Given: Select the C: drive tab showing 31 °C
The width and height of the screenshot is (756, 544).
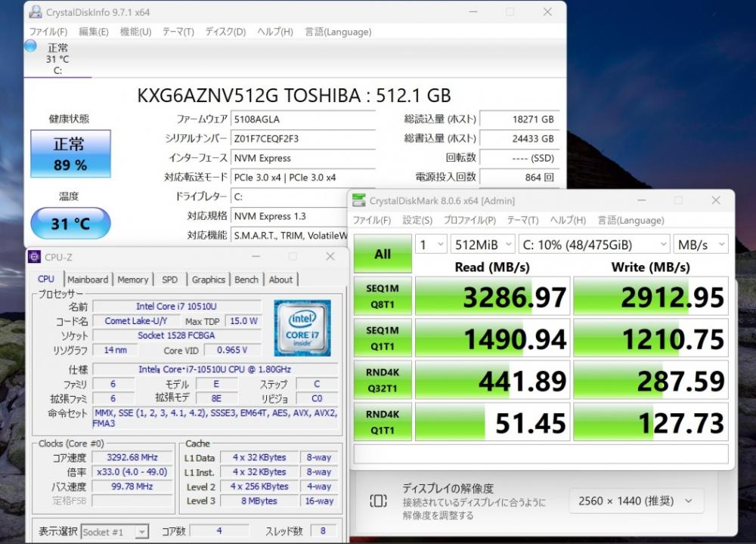Looking at the screenshot, I should (58, 59).
